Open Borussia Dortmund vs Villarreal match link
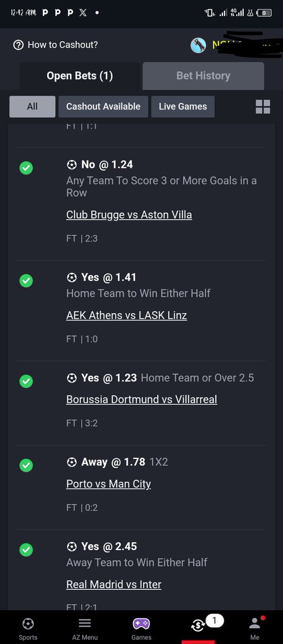283x644 pixels. [x=142, y=399]
